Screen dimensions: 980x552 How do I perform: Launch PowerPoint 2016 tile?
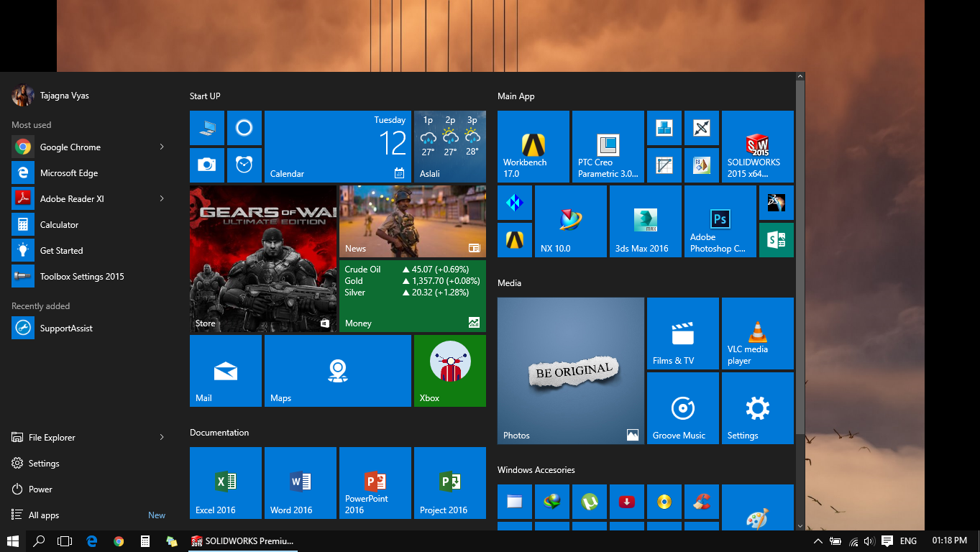pyautogui.click(x=375, y=483)
